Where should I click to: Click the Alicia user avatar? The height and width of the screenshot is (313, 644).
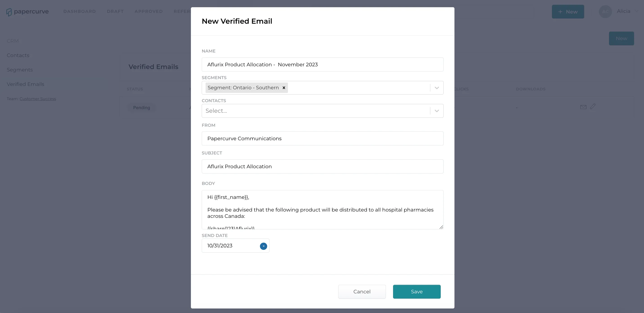[x=605, y=12]
